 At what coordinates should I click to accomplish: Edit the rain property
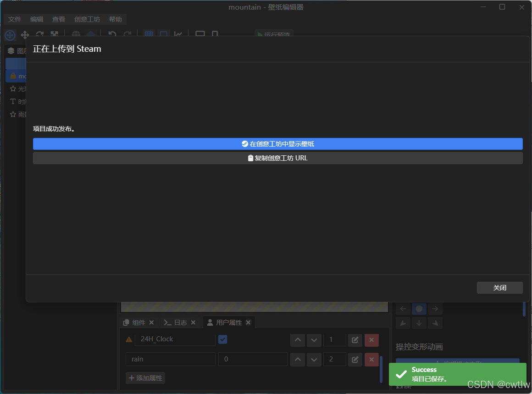point(355,360)
